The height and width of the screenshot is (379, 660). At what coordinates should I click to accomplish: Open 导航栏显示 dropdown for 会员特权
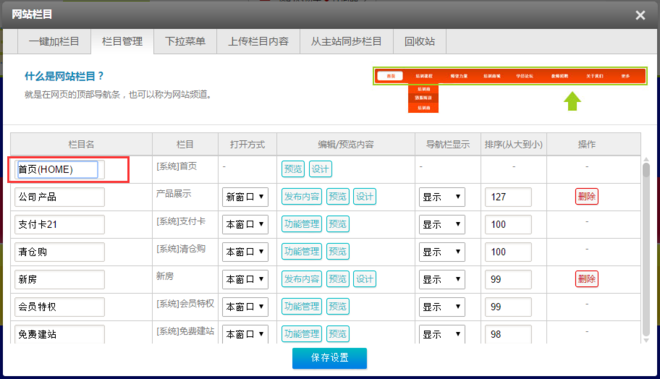click(x=442, y=307)
